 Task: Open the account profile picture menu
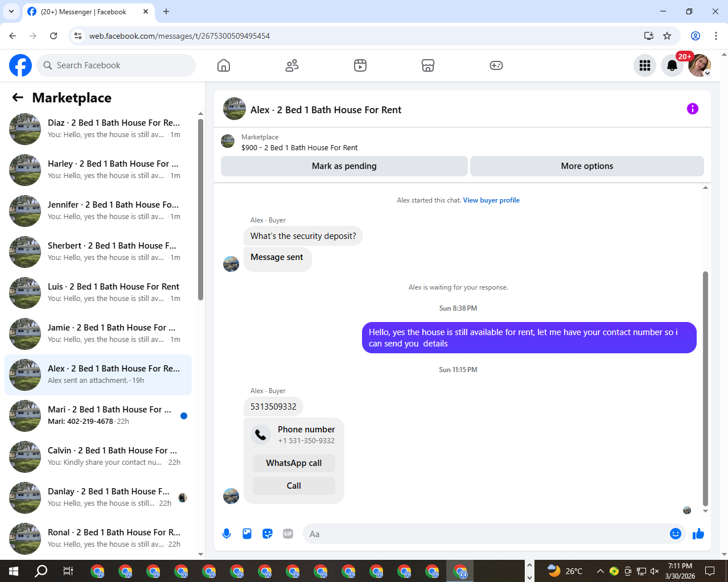click(700, 65)
